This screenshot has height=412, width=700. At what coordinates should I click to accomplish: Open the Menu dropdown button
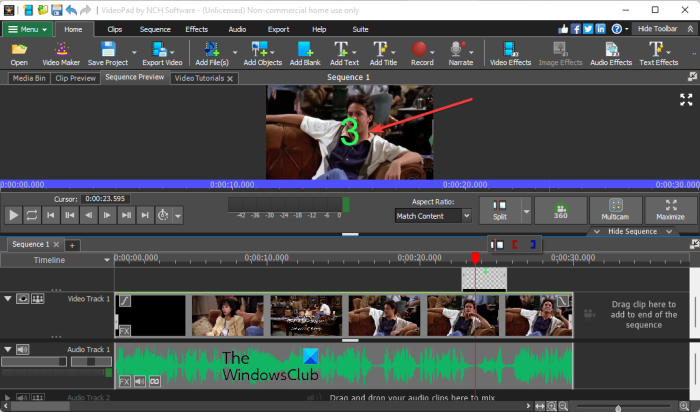pos(27,29)
